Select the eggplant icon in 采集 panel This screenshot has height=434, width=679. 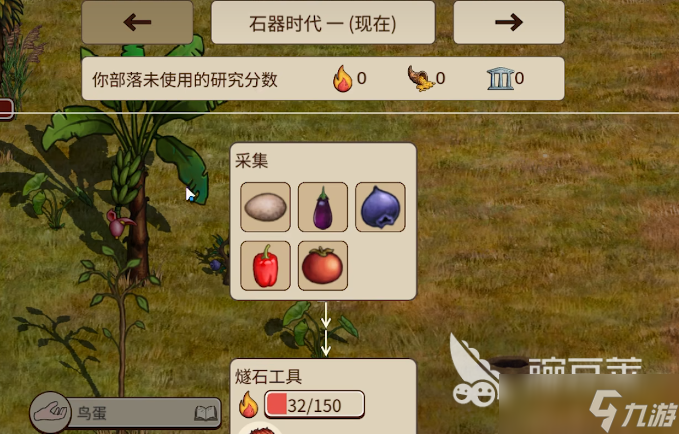point(323,207)
